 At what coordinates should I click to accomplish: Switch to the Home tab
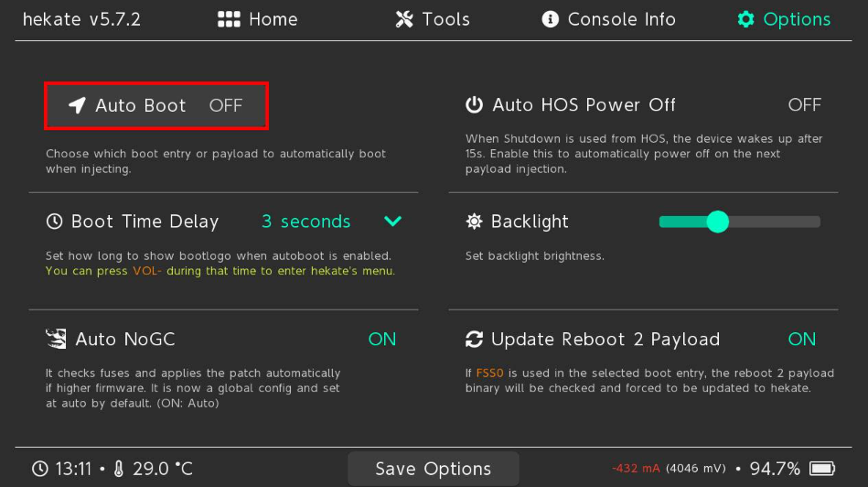pyautogui.click(x=257, y=19)
